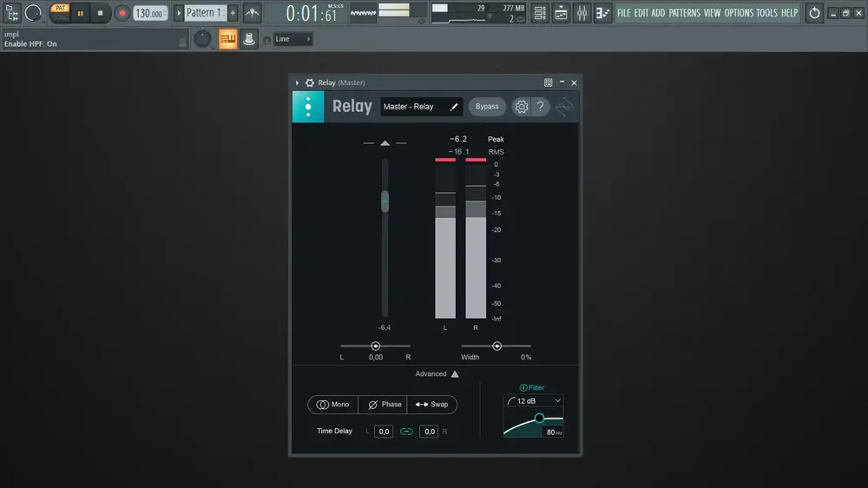Collapse the Advanced section
The height and width of the screenshot is (488, 868).
[x=437, y=374]
